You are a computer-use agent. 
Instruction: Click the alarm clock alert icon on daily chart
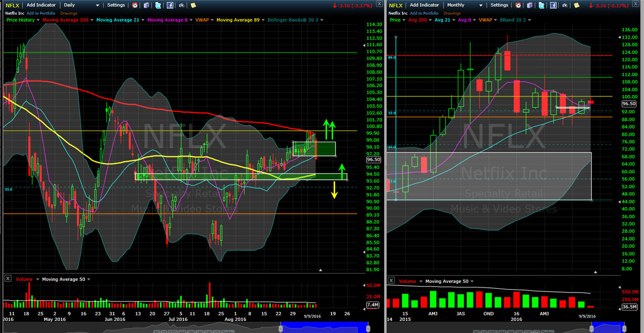tap(135, 5)
